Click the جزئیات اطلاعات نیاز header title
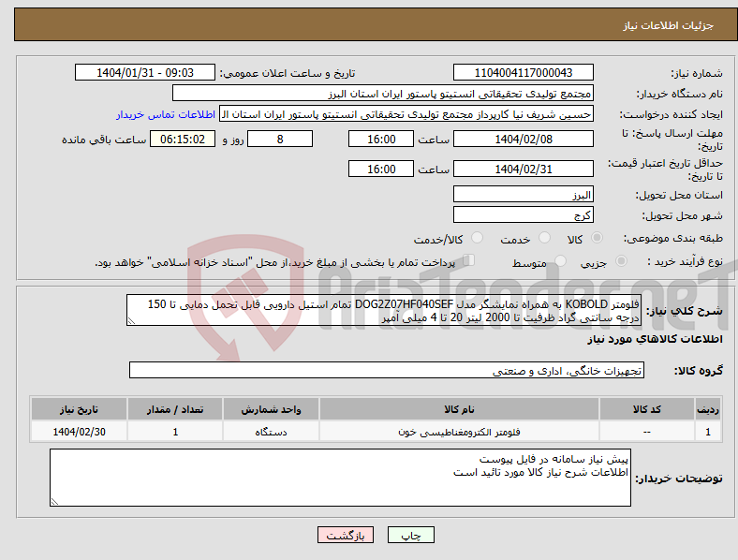 669,25
